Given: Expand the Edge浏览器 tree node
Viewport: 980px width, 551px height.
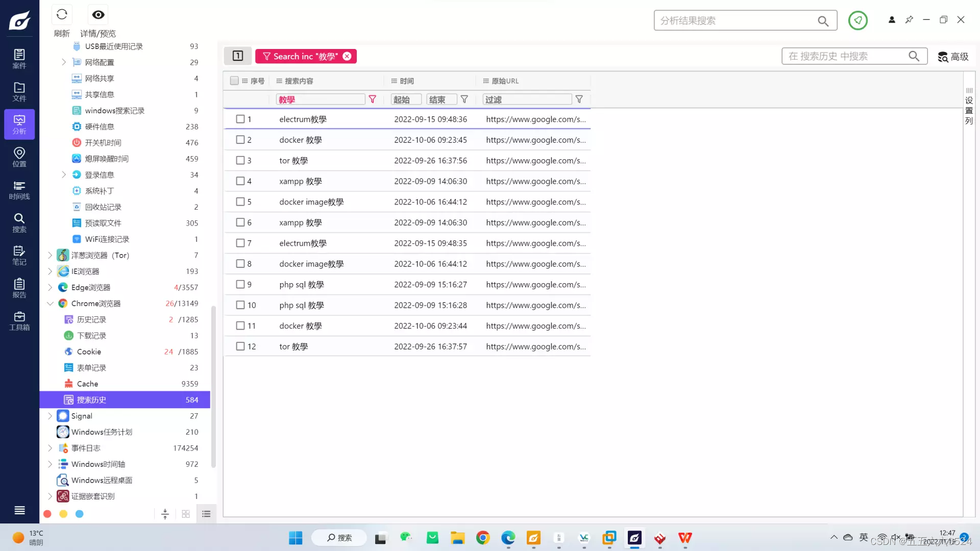Looking at the screenshot, I should (50, 287).
